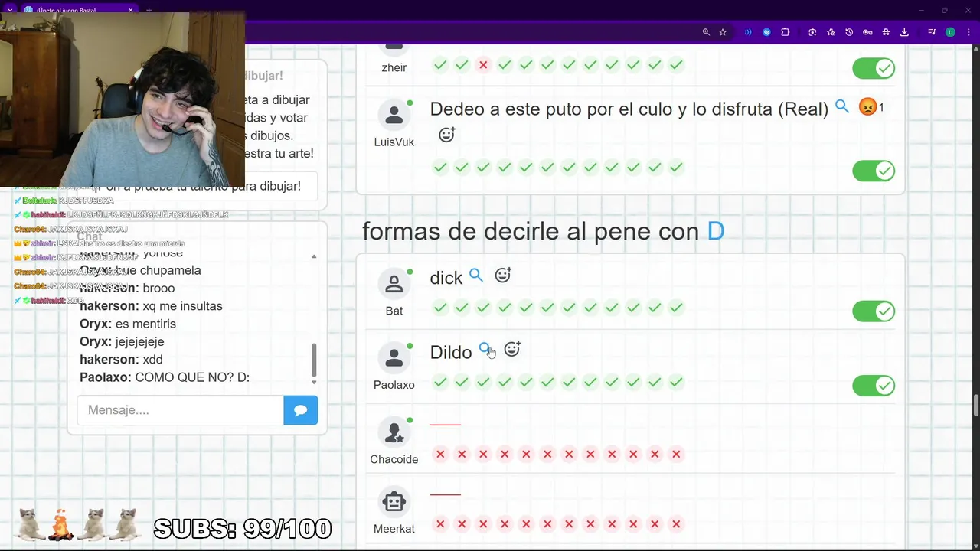Image resolution: width=980 pixels, height=551 pixels.
Task: Click the chat line 'Oryx: es mentiris'
Action: [128, 324]
